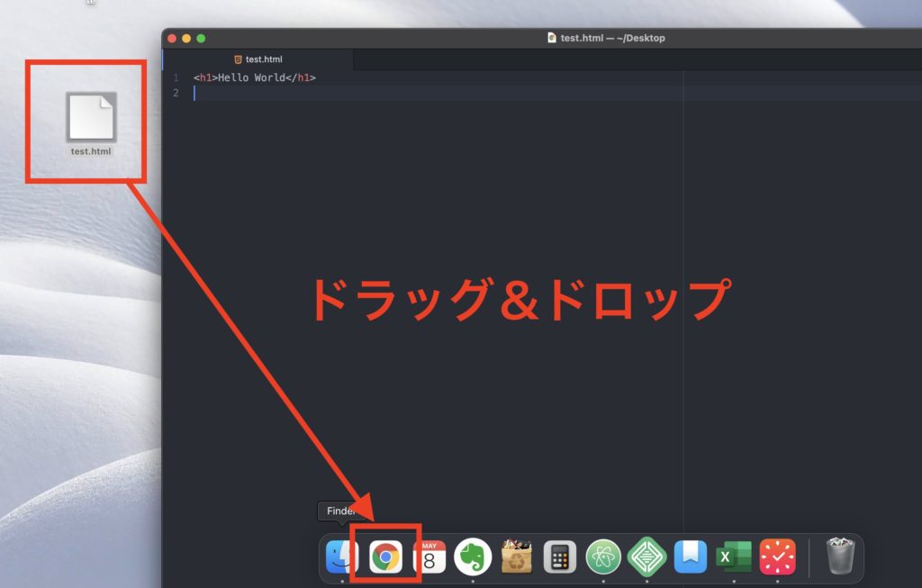This screenshot has height=588, width=922.
Task: Launch Microsoft Excel from the Dock
Action: pyautogui.click(x=734, y=556)
